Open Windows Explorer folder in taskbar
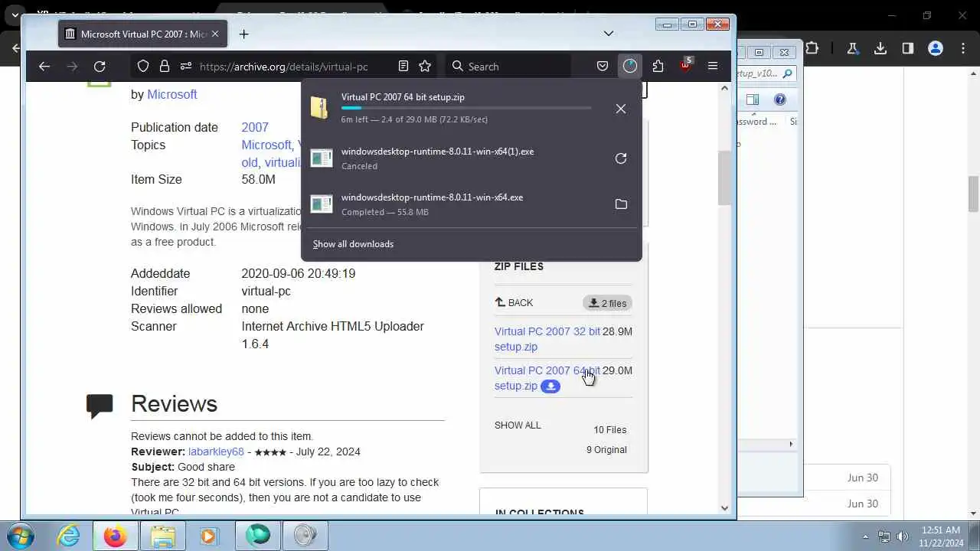The image size is (980, 551). coord(163,536)
